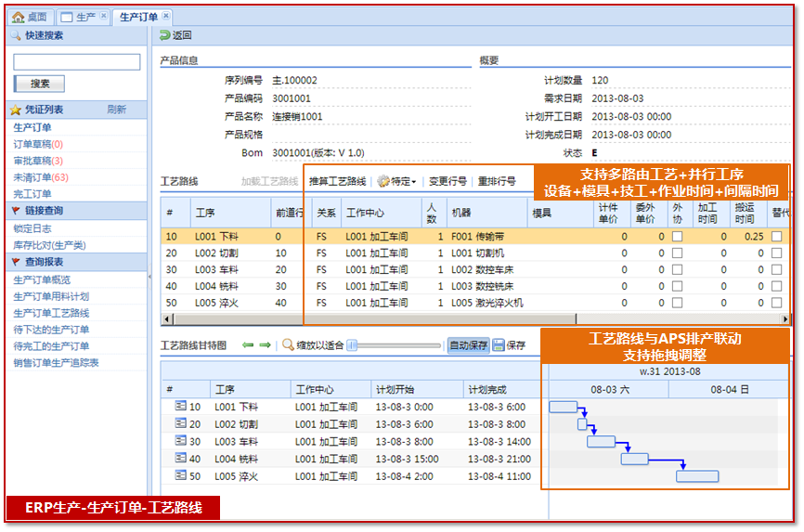804x532 pixels.
Task: Open 锁定日志 link
Action: (32, 228)
